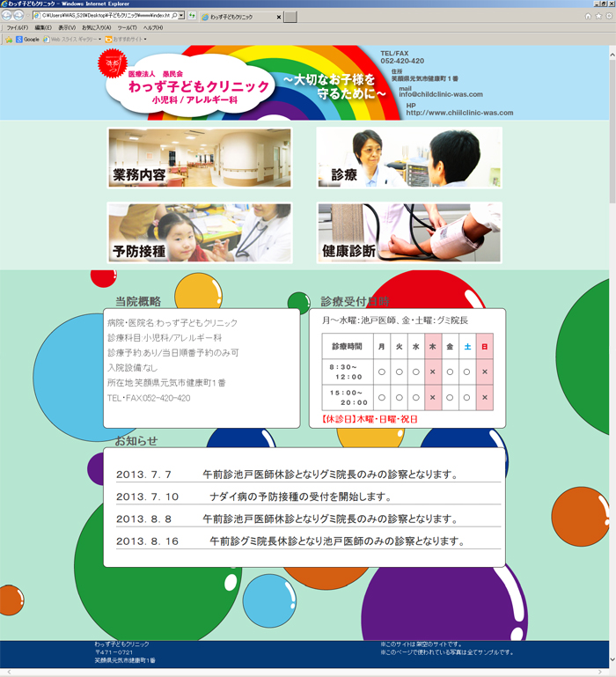Screen dimensions: 616x677
Task: Open the お気に入り(A) menu
Action: [96, 27]
